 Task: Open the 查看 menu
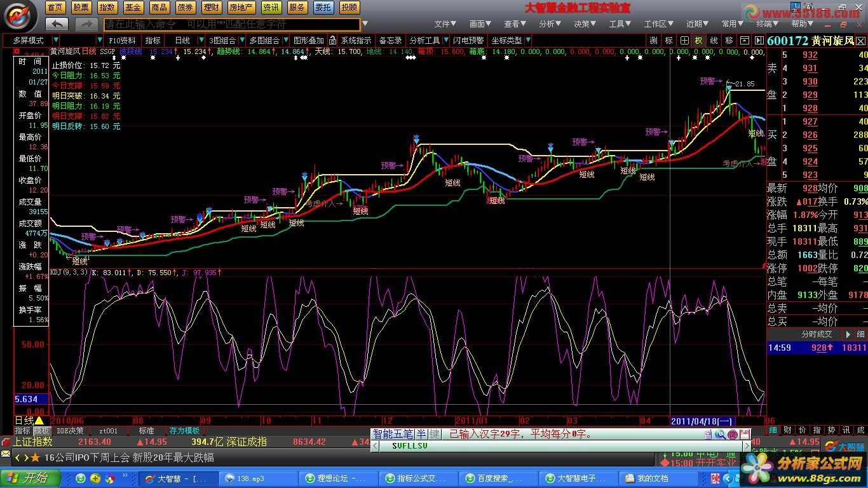[x=515, y=24]
